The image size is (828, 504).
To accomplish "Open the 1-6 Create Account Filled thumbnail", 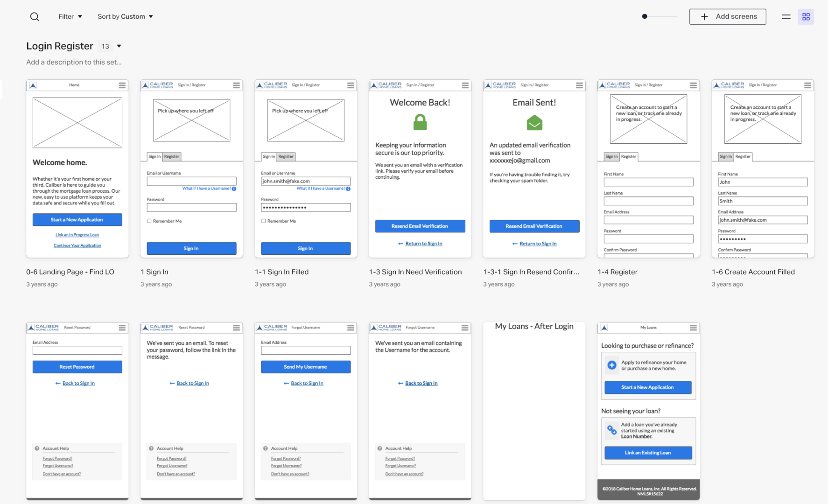I will pyautogui.click(x=762, y=168).
